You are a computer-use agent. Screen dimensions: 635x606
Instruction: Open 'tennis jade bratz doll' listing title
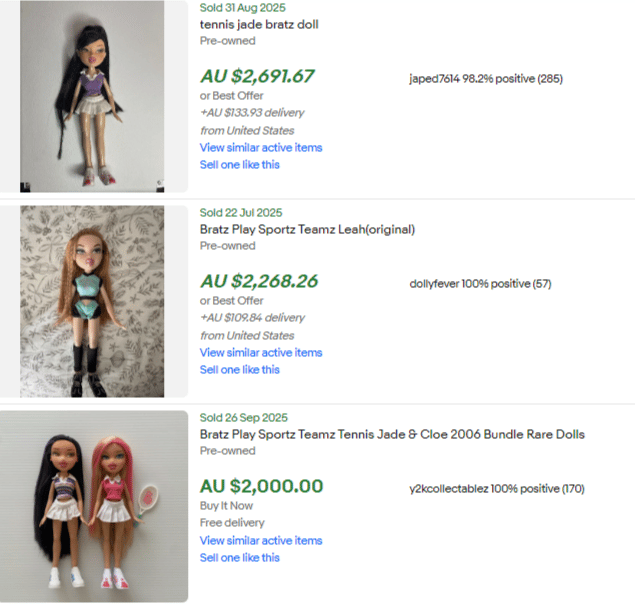[259, 24]
